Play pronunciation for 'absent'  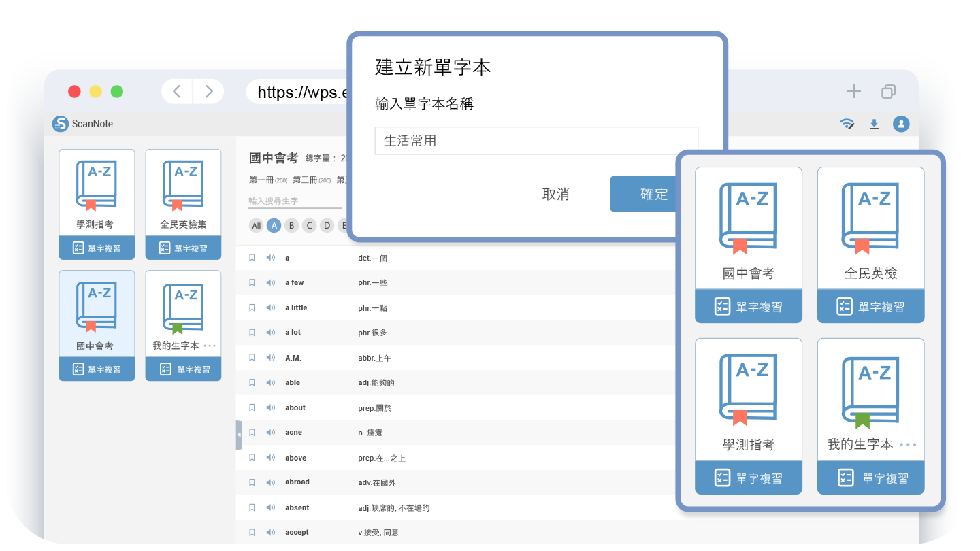(271, 507)
